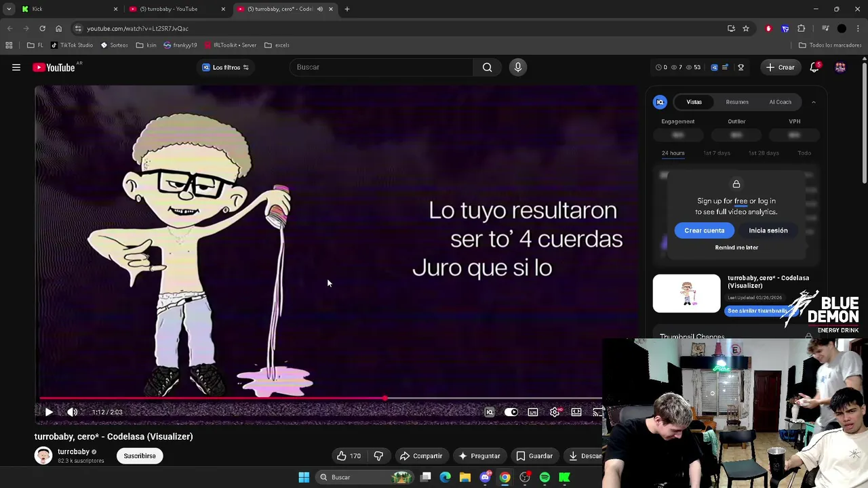Click the Preguntar button

point(479,455)
